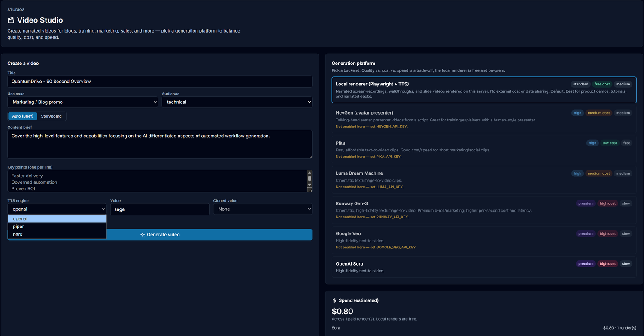644x336 pixels.
Task: Click the set GOOGLE_VEO_API_KEY notice
Action: point(376,247)
